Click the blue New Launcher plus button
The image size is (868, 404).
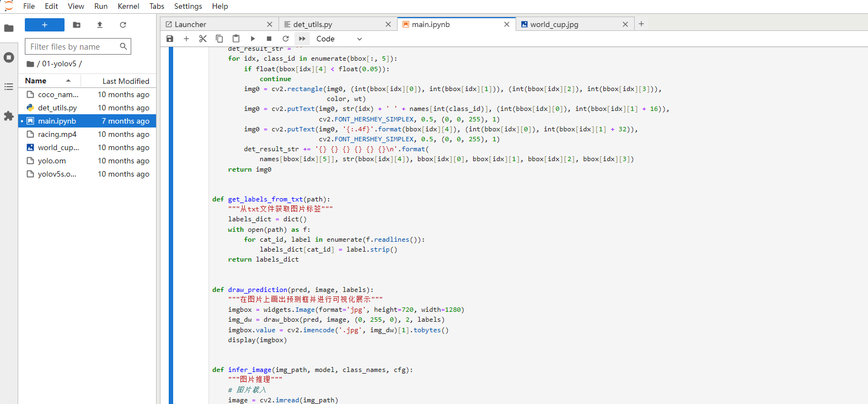pos(45,25)
